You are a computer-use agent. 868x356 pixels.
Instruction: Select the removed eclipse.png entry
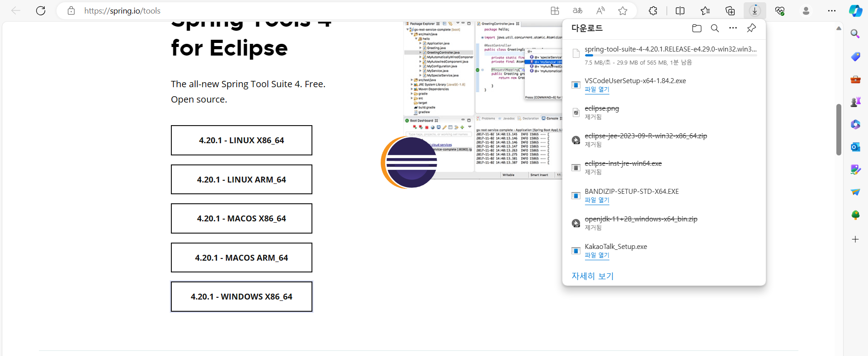[x=664, y=112]
